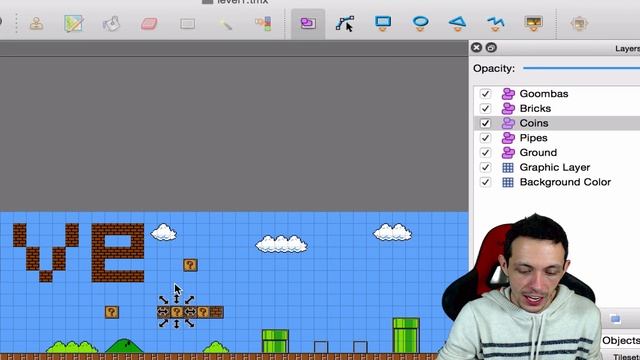Select the Terrain Brush tool
Image resolution: width=640 pixels, height=360 pixels.
pyautogui.click(x=74, y=24)
